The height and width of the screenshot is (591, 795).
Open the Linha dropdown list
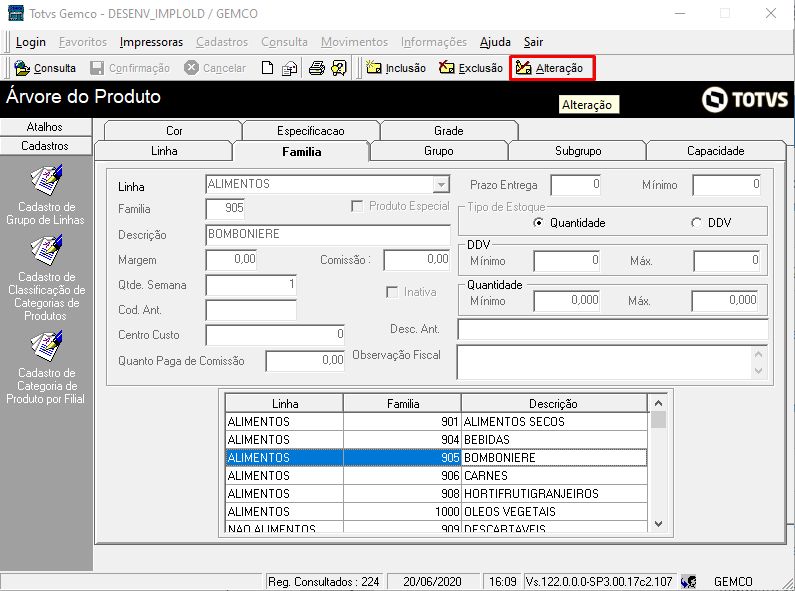tap(441, 184)
